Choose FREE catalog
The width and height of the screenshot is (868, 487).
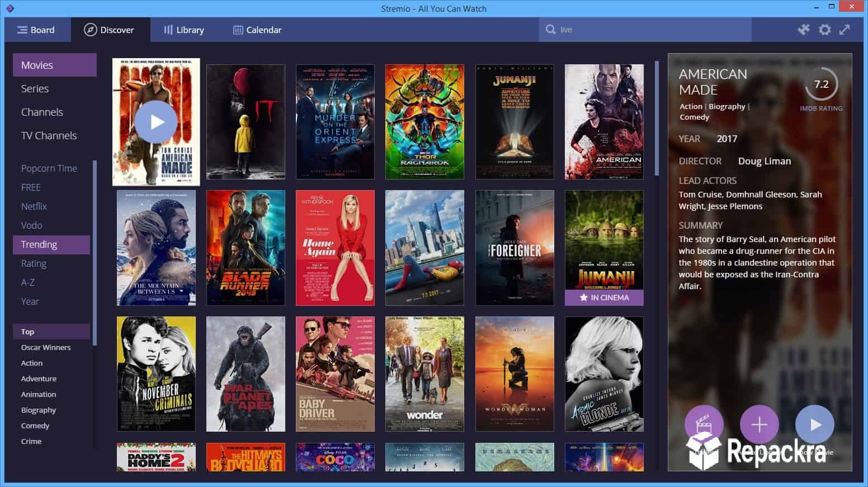pyautogui.click(x=51, y=187)
